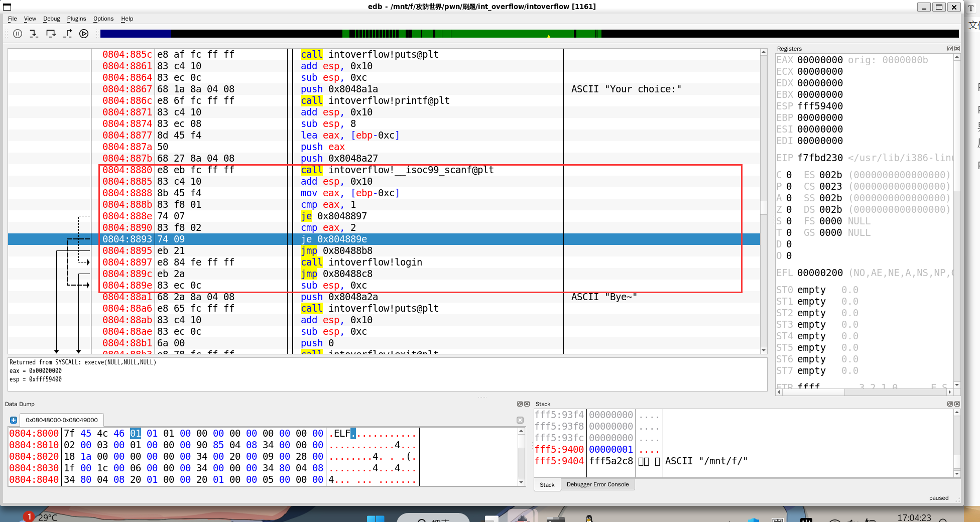Select the ESP register value fff59400
Viewport: 980px width, 522px height.
pos(820,106)
